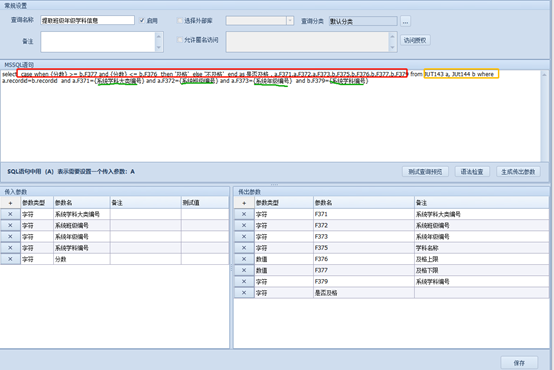
Task: Uncheck the 启用 checkbox
Action: [142, 20]
